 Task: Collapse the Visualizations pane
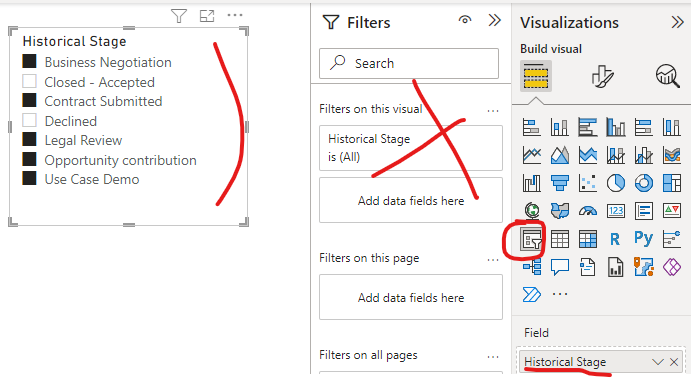[677, 22]
